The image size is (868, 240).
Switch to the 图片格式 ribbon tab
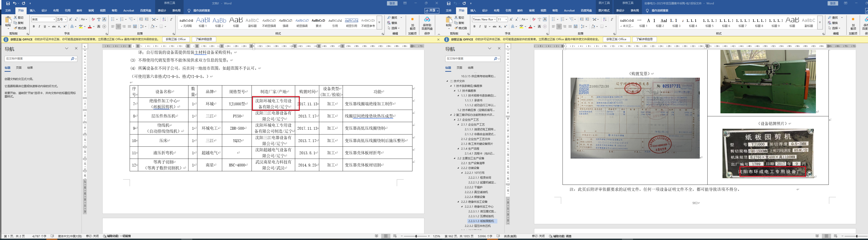point(604,11)
